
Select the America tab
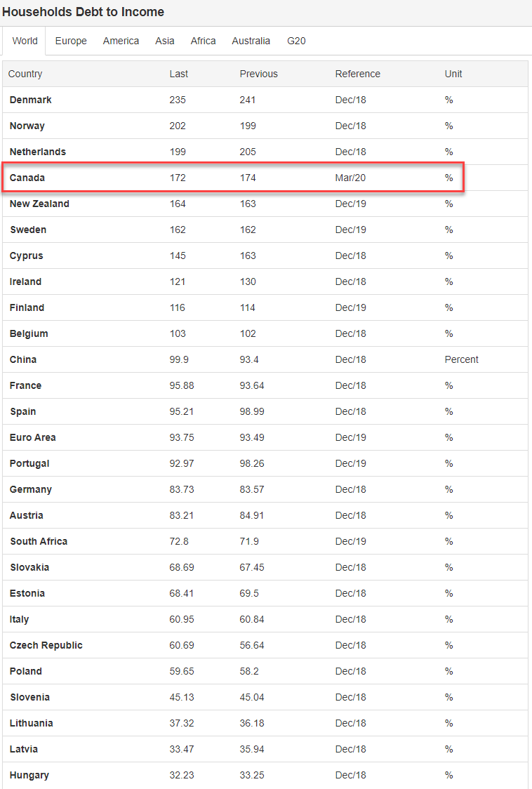point(121,41)
